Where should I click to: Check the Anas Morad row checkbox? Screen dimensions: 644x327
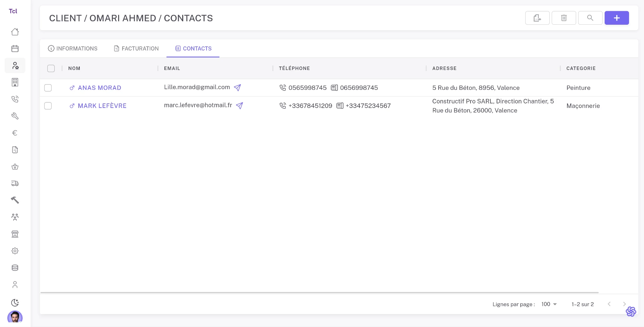[x=48, y=88]
